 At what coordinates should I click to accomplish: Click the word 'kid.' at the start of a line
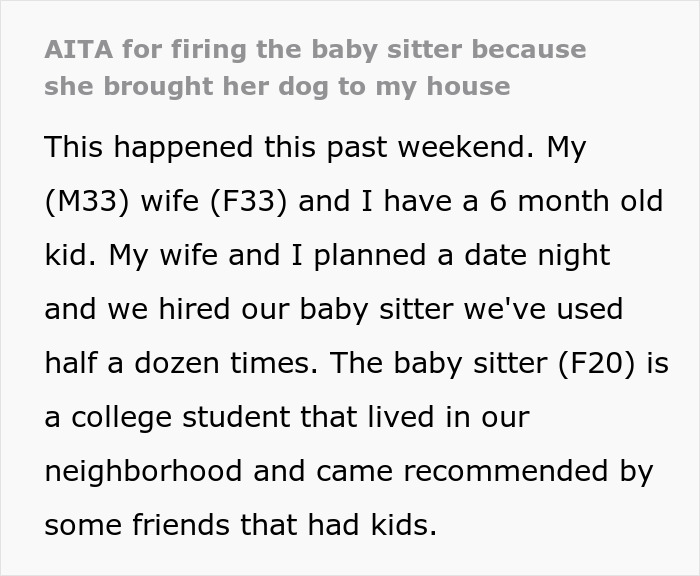(73, 255)
